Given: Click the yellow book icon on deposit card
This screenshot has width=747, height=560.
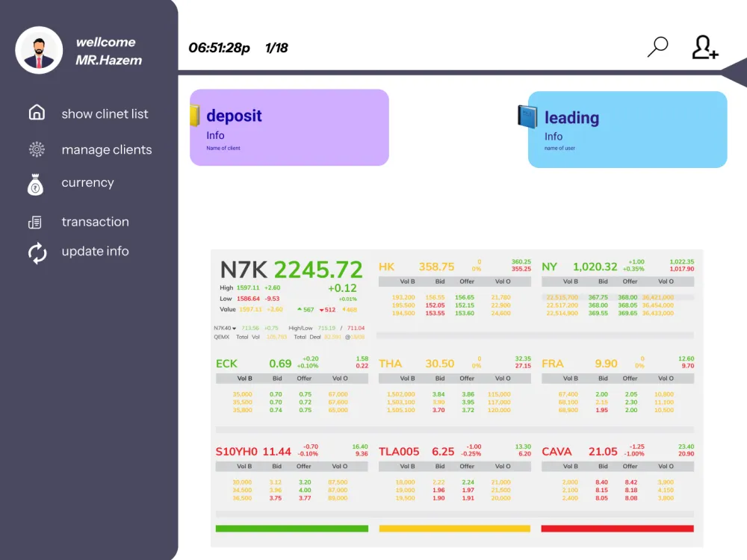Looking at the screenshot, I should tap(194, 116).
